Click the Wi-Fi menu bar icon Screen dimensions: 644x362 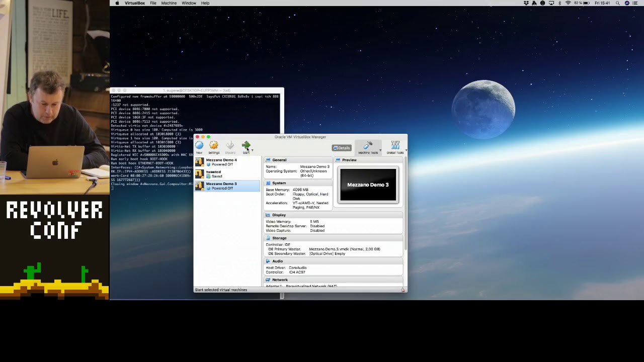pyautogui.click(x=569, y=3)
